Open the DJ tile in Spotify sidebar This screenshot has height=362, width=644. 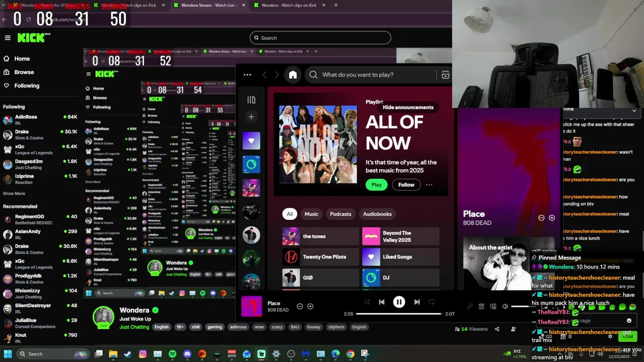(x=252, y=164)
